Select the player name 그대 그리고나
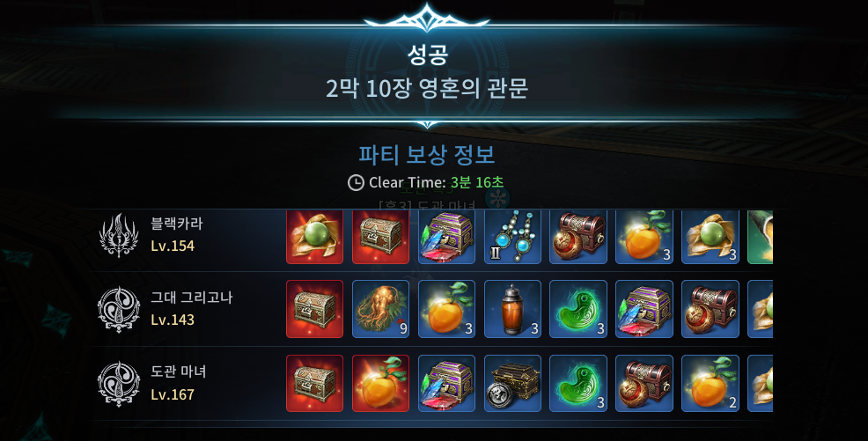The image size is (868, 441). pos(192,298)
